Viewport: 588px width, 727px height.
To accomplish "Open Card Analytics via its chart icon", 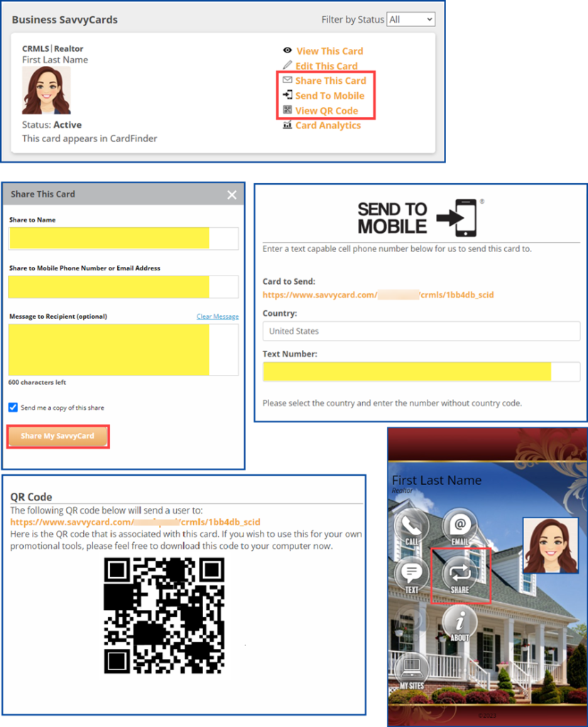I will (x=288, y=126).
